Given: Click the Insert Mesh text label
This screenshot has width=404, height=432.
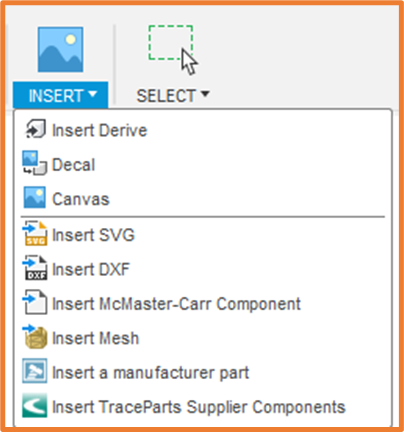Looking at the screenshot, I should tap(96, 338).
